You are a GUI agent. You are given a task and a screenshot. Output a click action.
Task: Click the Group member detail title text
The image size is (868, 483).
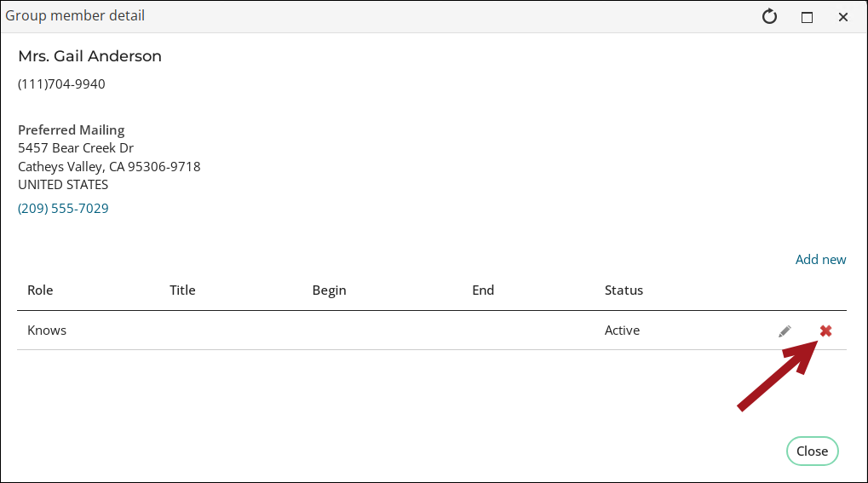[75, 15]
